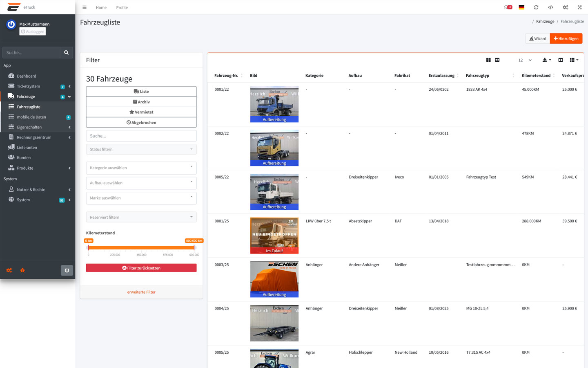Open the Marke auswählen dropdown
This screenshot has width=588, height=368.
141,198
